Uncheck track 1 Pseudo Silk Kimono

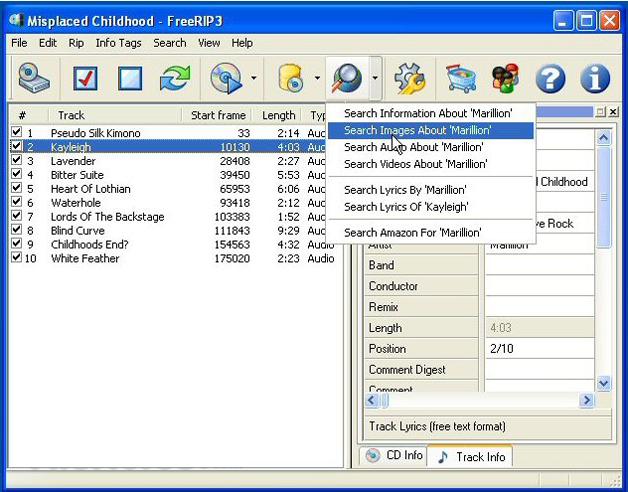click(x=16, y=131)
